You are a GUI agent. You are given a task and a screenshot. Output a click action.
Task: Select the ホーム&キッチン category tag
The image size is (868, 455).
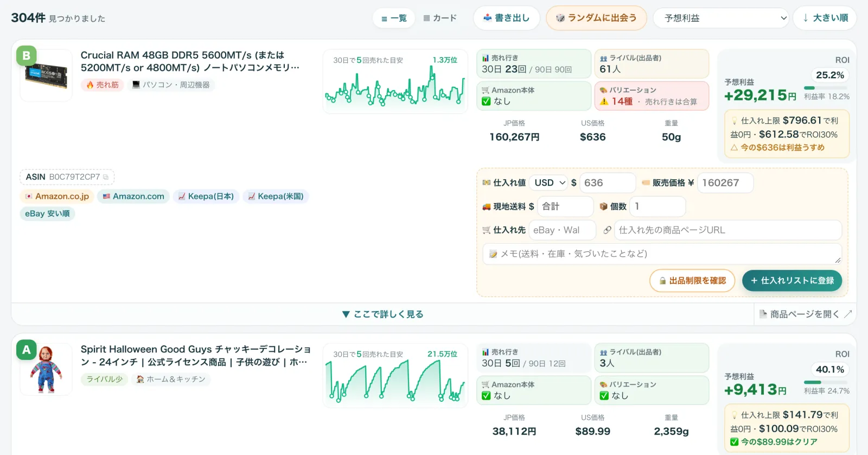coord(171,379)
